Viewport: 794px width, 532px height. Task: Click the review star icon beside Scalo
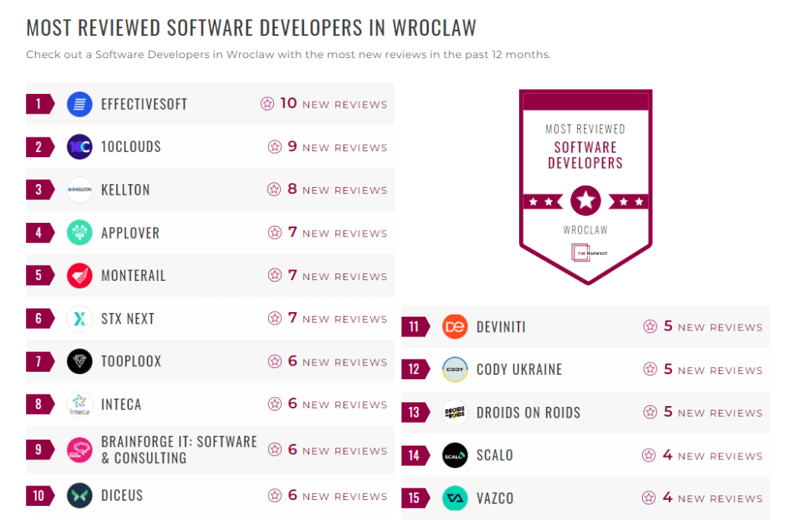tap(650, 455)
